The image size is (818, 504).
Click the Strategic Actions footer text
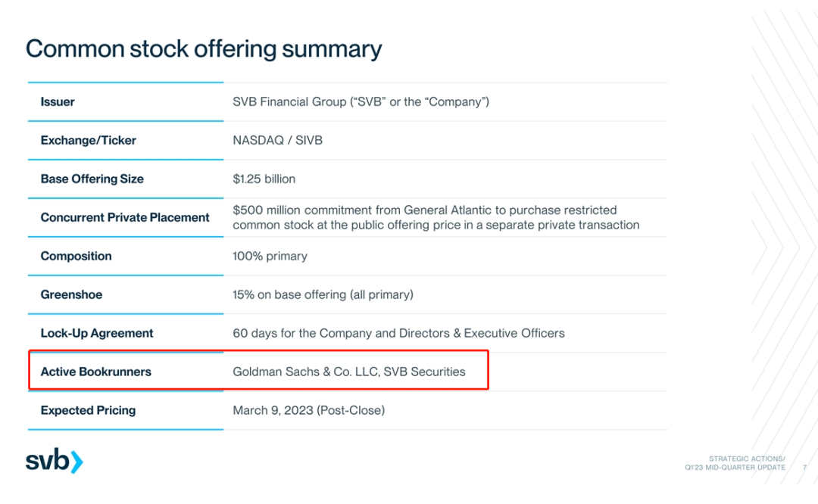pos(747,459)
